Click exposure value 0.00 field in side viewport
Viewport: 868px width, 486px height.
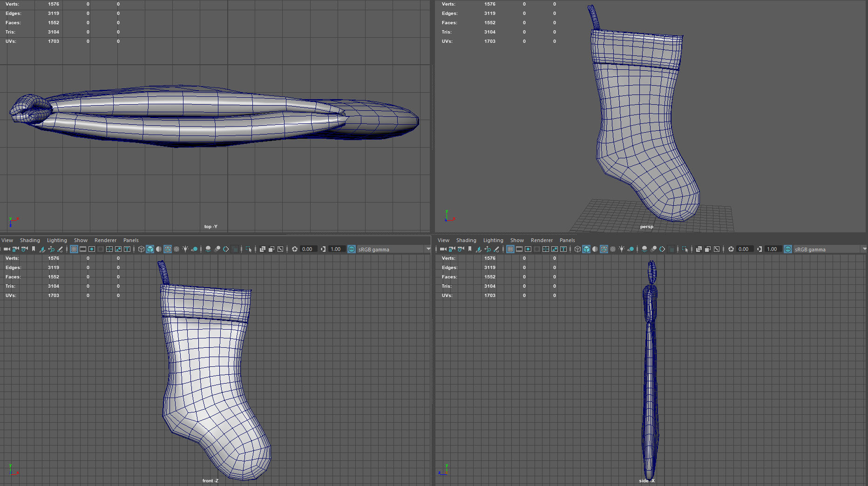pyautogui.click(x=744, y=249)
